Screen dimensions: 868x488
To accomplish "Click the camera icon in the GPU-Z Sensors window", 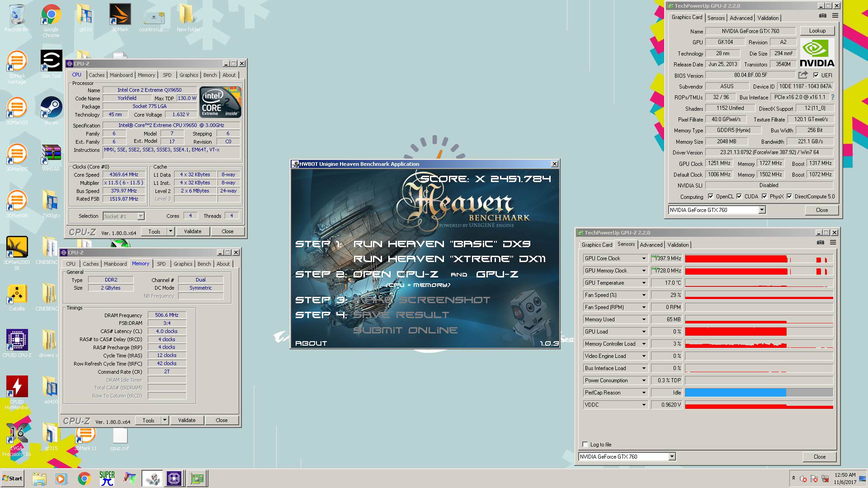I will click(821, 243).
